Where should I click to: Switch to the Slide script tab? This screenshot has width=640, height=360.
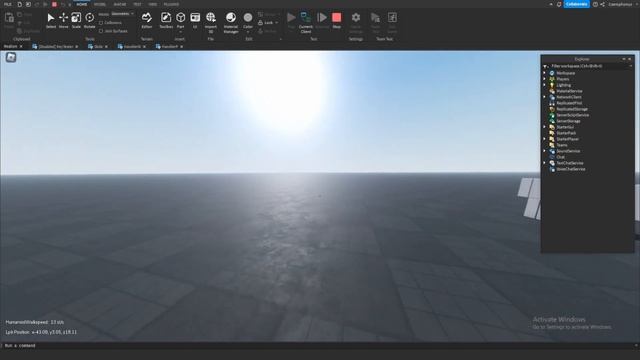coord(98,47)
